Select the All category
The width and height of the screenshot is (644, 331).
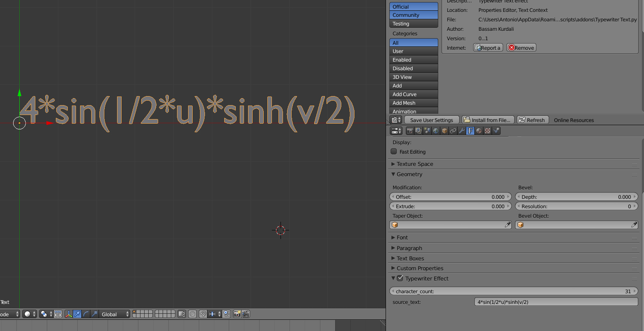tap(414, 43)
